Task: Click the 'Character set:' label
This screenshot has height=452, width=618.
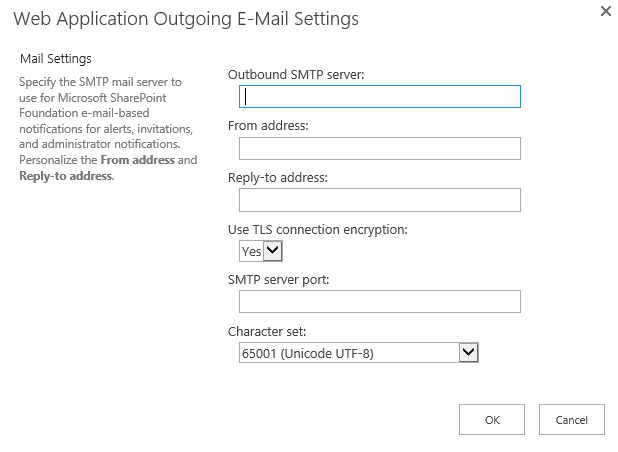Action: point(264,330)
